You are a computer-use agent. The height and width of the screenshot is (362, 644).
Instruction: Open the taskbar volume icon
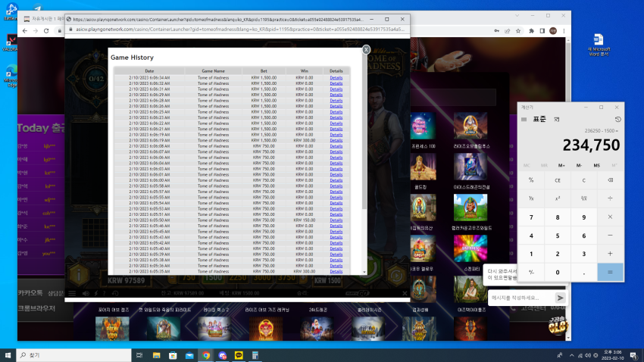(x=588, y=355)
